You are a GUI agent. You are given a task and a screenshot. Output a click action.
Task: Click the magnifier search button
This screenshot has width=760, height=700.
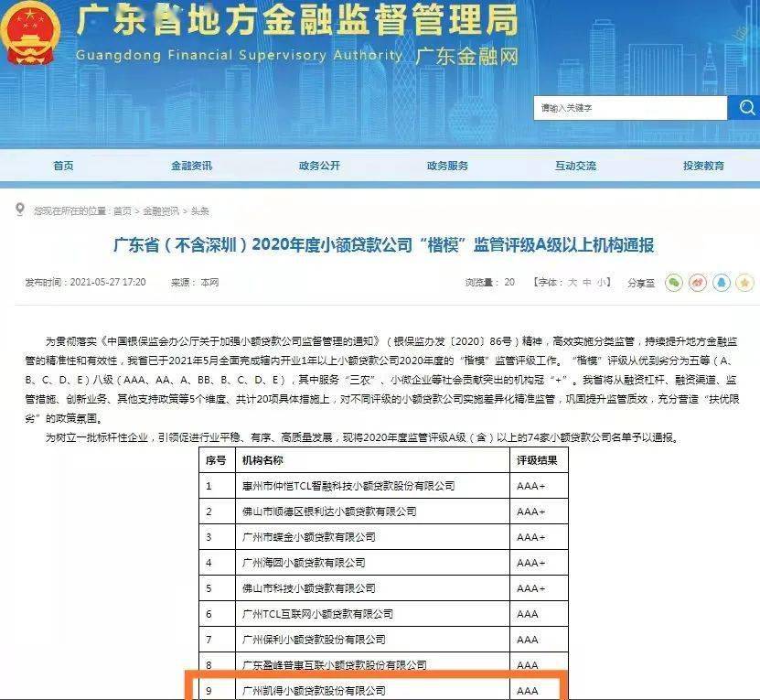click(x=744, y=107)
